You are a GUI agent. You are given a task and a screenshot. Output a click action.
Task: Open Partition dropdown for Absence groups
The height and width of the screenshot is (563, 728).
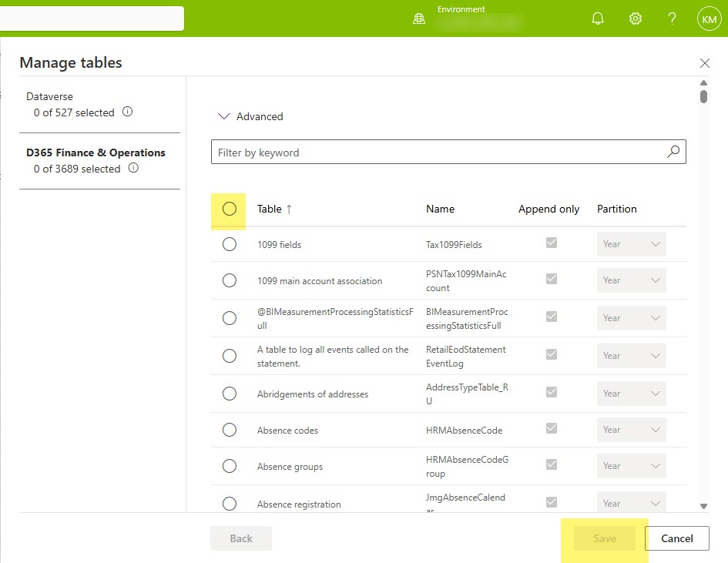[631, 466]
